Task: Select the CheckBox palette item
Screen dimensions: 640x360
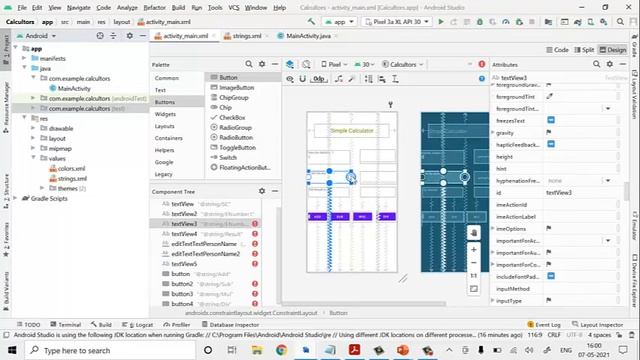Action: [x=232, y=117]
